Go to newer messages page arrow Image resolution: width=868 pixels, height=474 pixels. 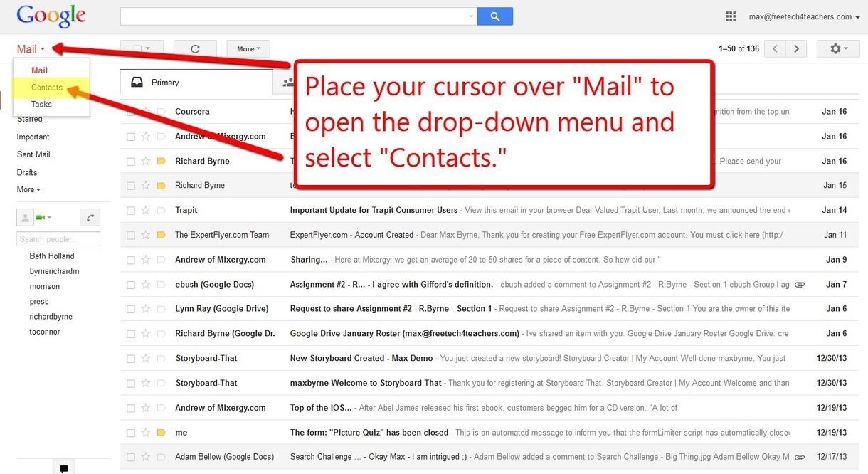[x=775, y=48]
